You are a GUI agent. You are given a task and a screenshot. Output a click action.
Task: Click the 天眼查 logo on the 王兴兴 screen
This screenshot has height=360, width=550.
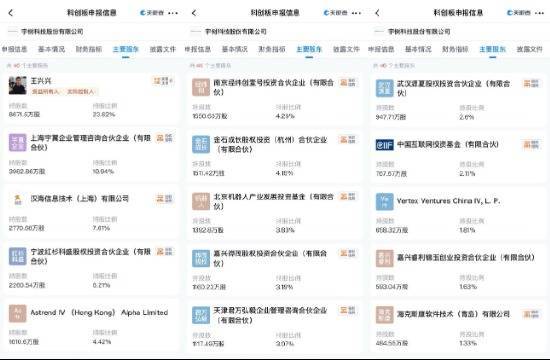pyautogui.click(x=152, y=13)
